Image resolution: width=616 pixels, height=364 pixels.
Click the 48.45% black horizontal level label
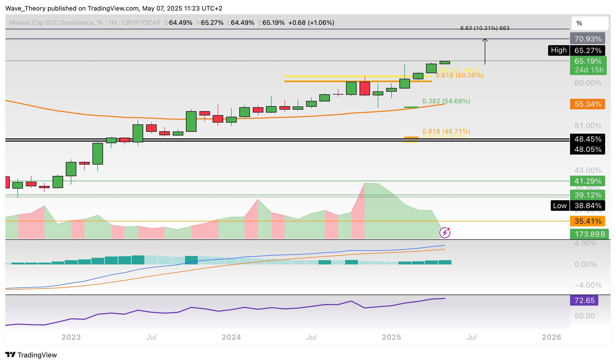(x=587, y=139)
